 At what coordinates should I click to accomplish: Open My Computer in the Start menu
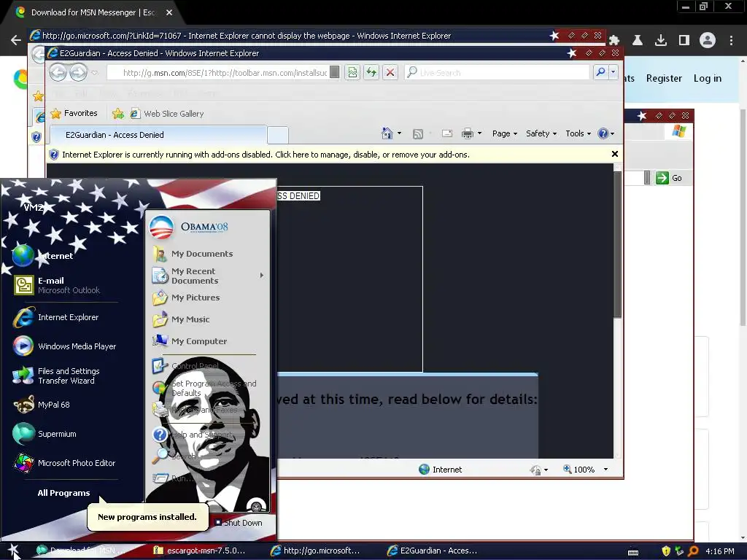click(190, 341)
